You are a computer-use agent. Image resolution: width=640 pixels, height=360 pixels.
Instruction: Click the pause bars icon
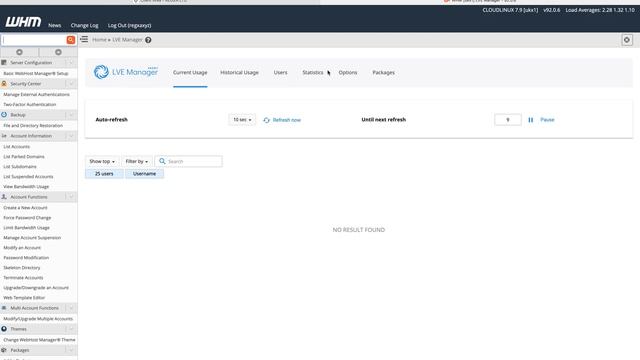pos(531,120)
